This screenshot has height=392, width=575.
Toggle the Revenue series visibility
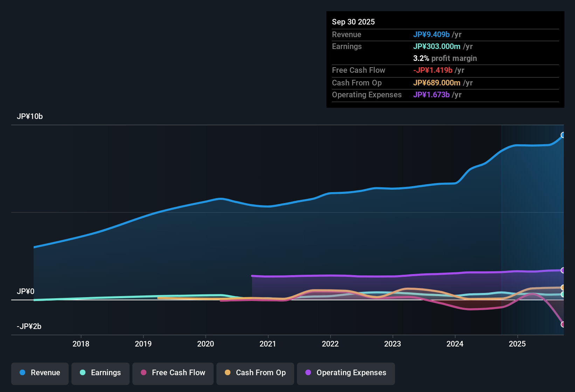click(x=40, y=373)
